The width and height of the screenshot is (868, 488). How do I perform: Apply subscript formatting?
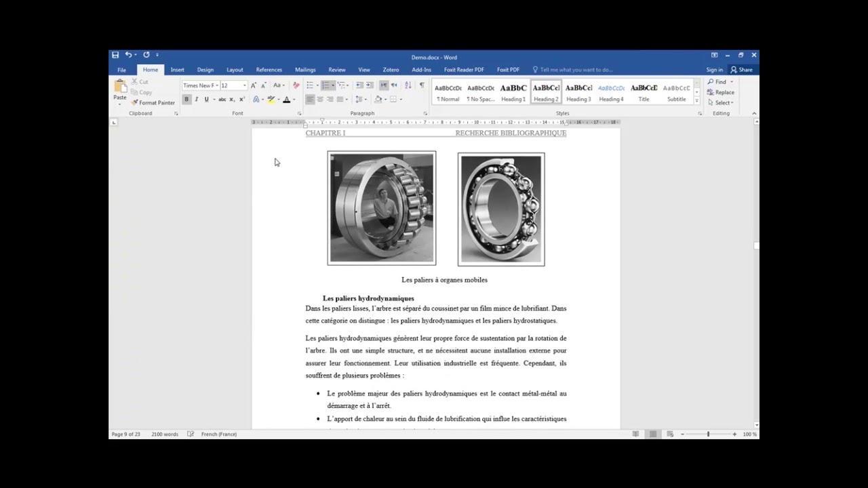tap(232, 100)
